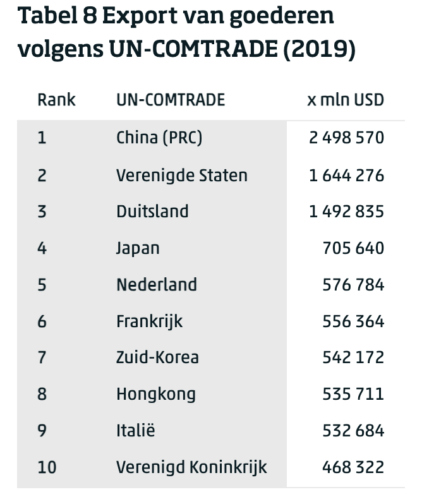Viewport: 441px width, 504px height.
Task: Select the export value 705 640
Action: (x=353, y=248)
